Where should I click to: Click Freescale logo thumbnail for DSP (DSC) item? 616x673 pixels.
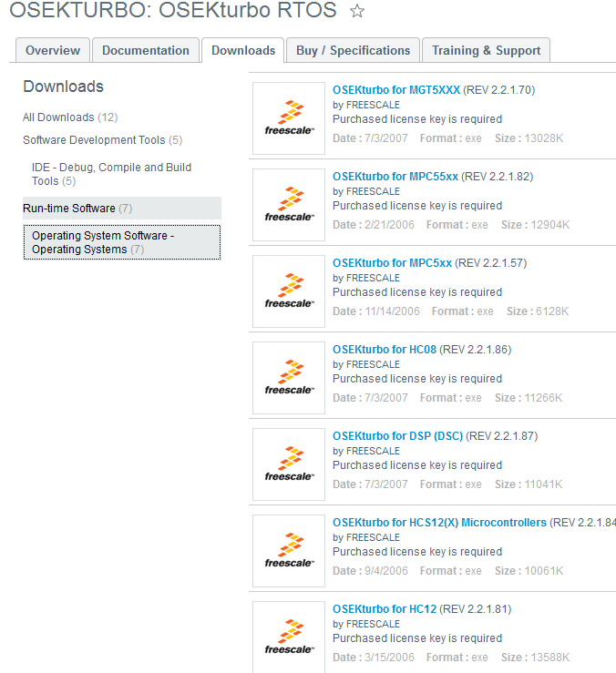[289, 464]
